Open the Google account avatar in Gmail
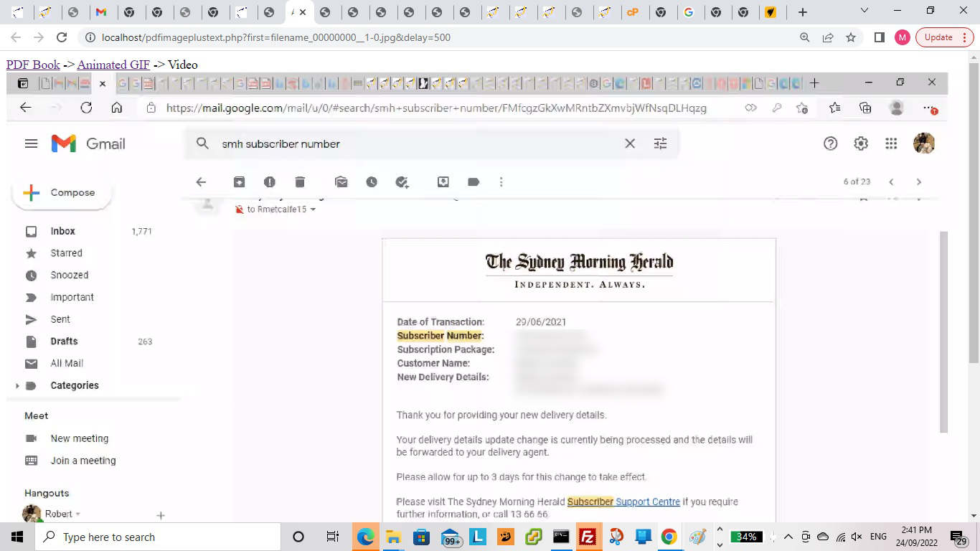 tap(924, 143)
